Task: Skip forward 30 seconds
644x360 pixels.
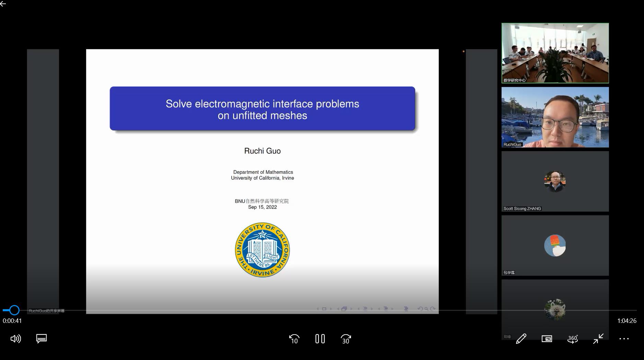Action: (346, 339)
